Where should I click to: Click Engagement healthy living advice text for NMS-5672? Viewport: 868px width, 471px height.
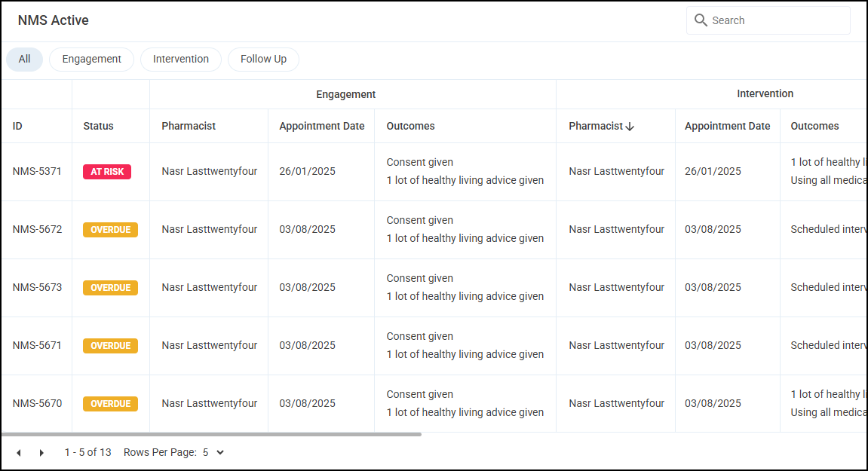[x=465, y=239]
